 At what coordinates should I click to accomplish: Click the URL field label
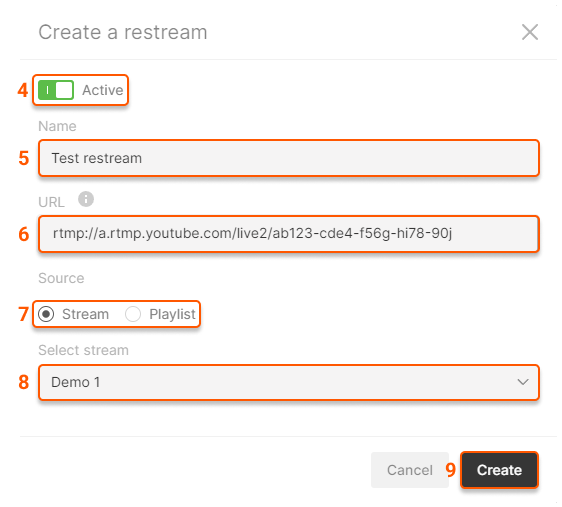(52, 202)
